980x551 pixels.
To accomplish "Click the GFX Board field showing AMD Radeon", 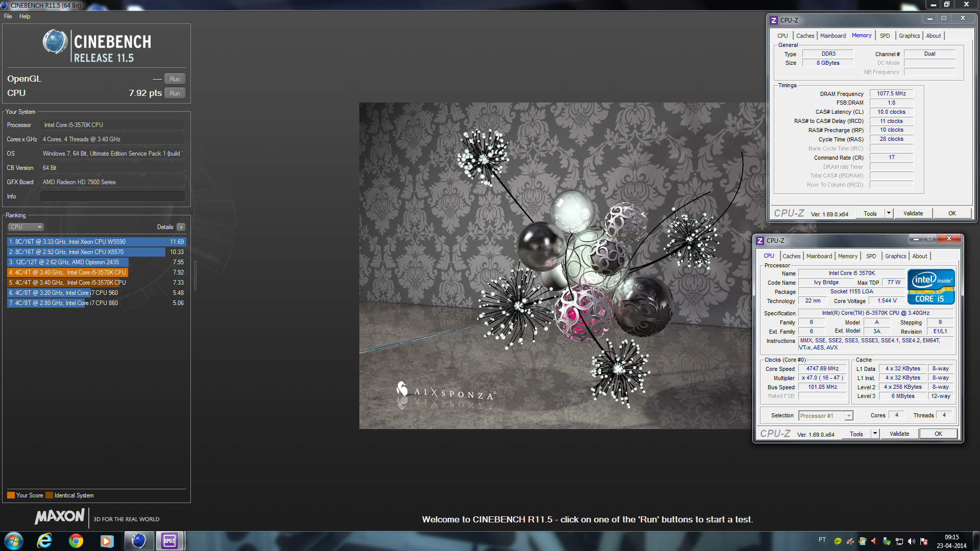I will click(112, 182).
